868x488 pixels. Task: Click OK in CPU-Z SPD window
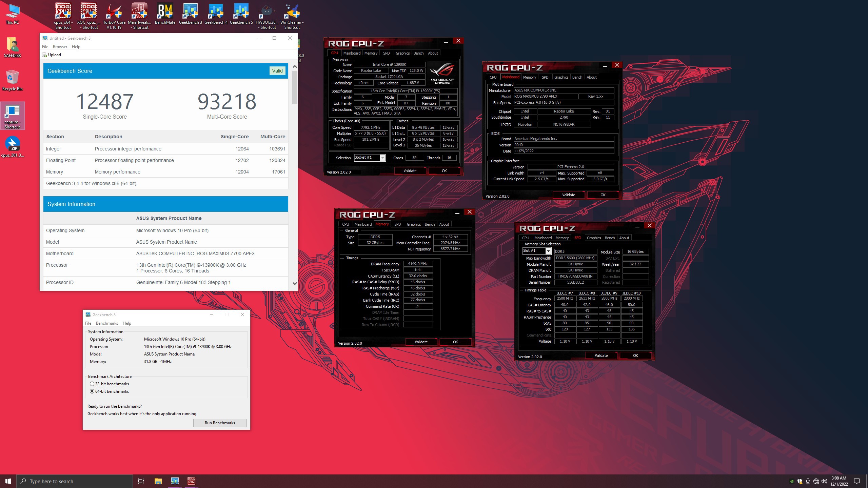[x=635, y=355]
